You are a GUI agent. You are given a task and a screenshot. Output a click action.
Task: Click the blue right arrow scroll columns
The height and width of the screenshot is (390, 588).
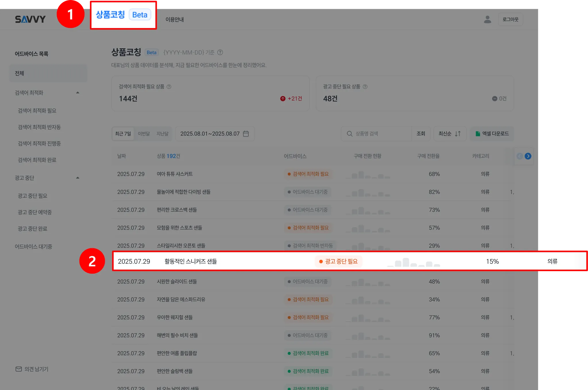(x=528, y=156)
